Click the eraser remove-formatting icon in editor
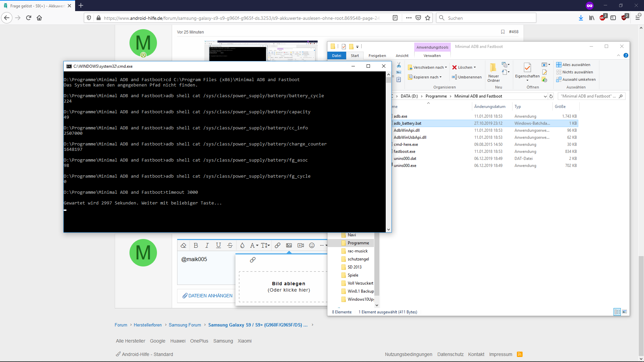644x362 pixels. [183, 245]
